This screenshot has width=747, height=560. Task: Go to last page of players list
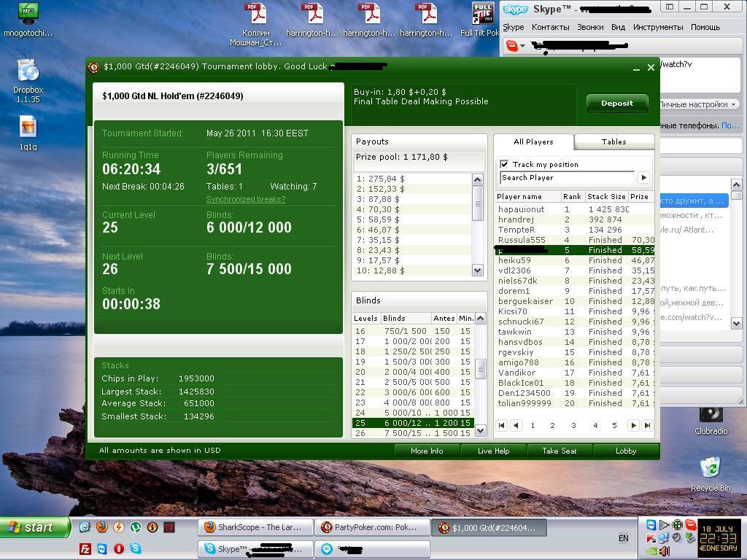tap(647, 426)
